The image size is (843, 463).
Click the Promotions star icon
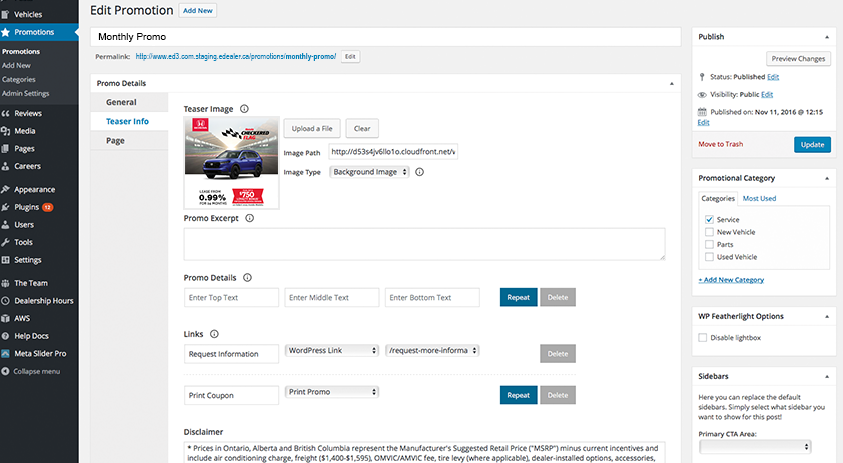point(5,32)
